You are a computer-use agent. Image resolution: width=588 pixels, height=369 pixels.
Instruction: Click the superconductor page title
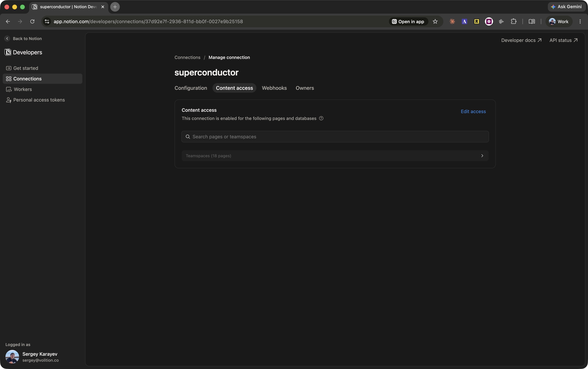pos(206,72)
